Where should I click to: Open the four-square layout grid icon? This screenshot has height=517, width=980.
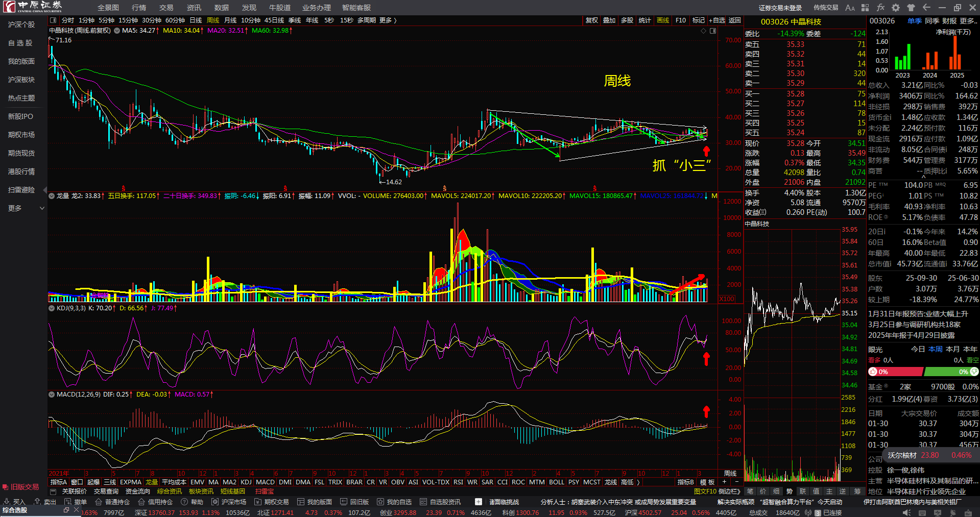pos(865,8)
